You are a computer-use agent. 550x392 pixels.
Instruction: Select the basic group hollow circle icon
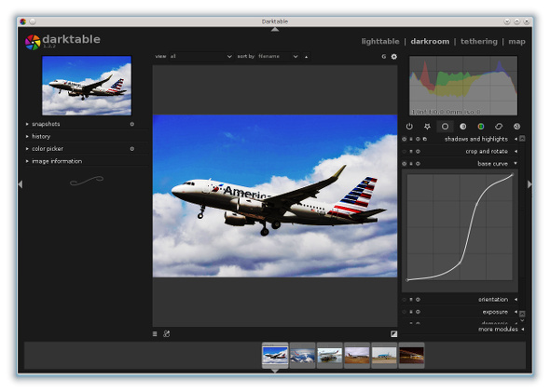tap(445, 127)
